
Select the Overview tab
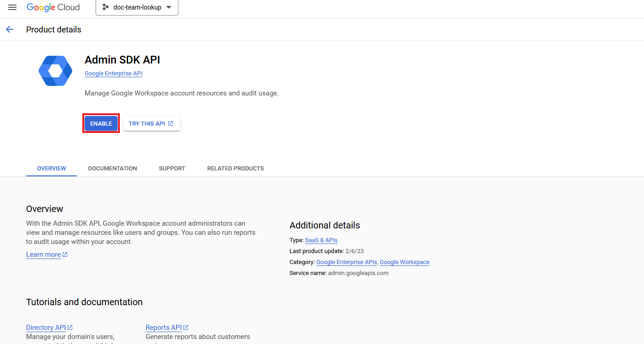pos(52,169)
